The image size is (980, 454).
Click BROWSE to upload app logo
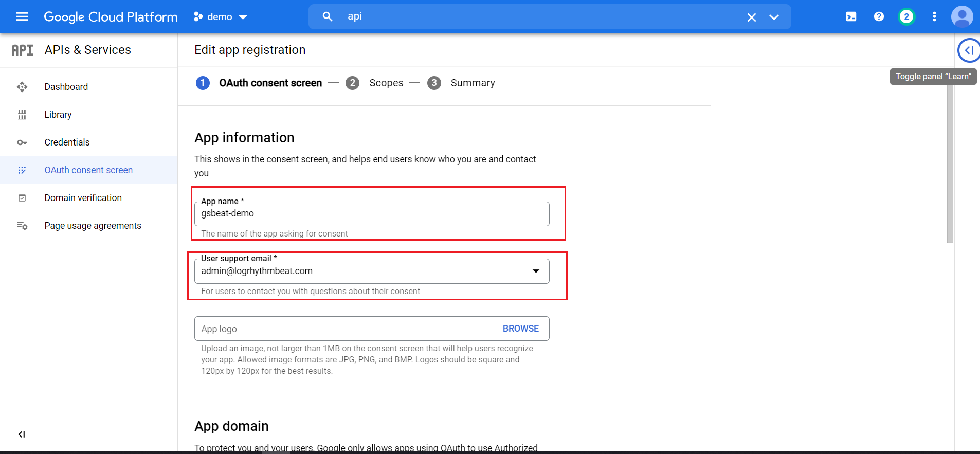pos(520,329)
